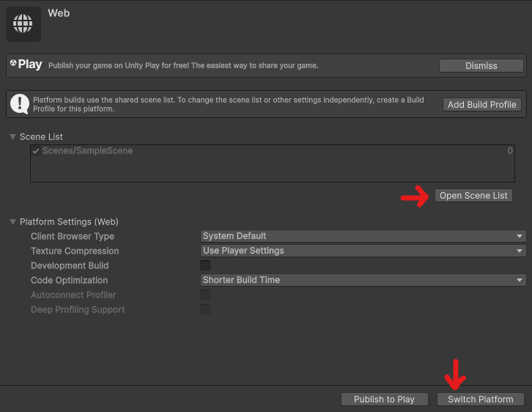Open Code Optimization dropdown
The image size is (532, 412).
point(363,280)
